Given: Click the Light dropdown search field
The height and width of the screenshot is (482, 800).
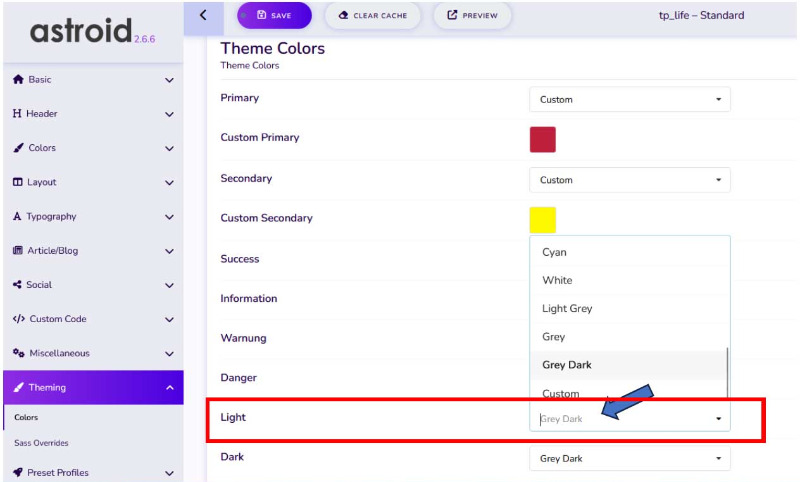Looking at the screenshot, I should [x=620, y=419].
